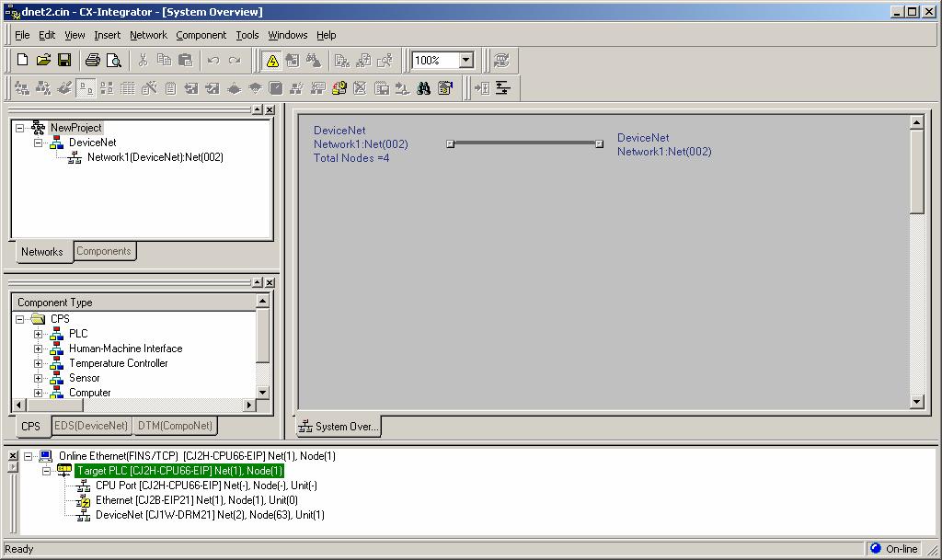The image size is (942, 560).
Task: Switch to the EDS(DeviceNet) tab
Action: 91,426
